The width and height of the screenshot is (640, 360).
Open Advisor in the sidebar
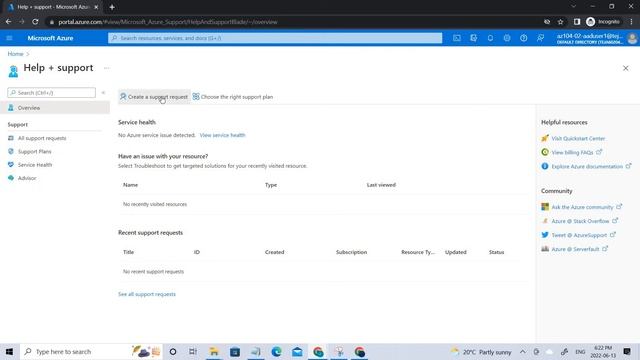click(x=27, y=178)
